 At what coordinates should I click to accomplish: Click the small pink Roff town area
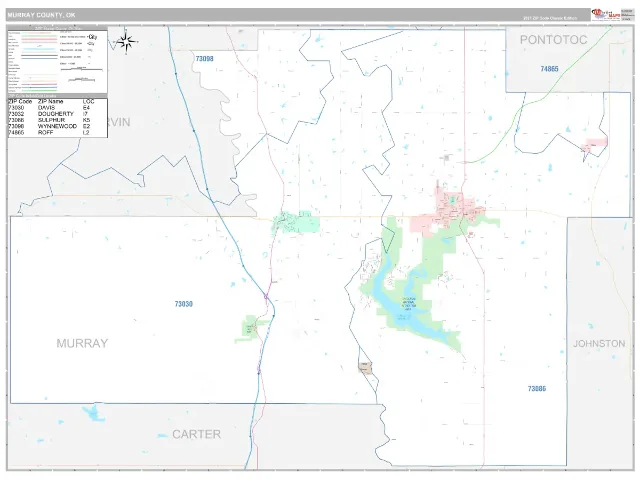(x=594, y=144)
